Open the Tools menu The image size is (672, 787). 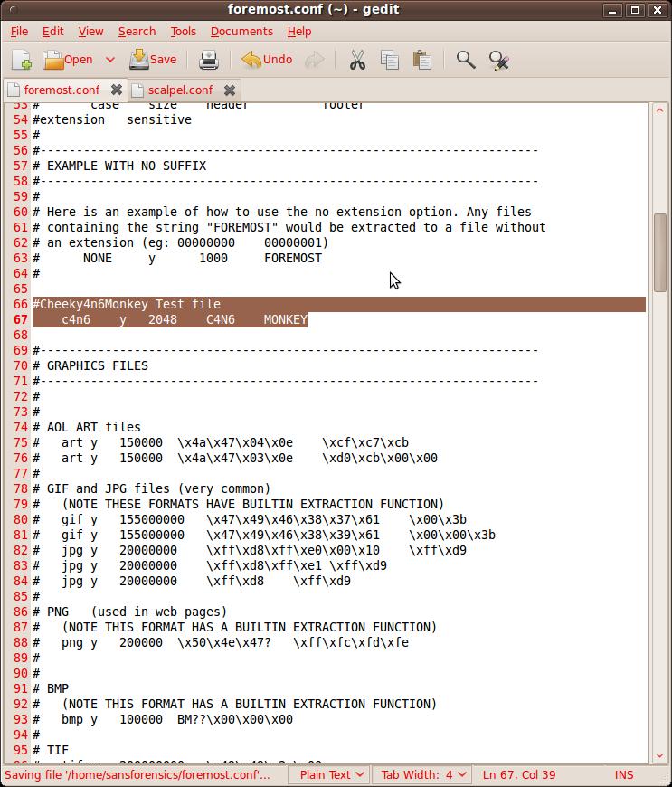coord(184,31)
